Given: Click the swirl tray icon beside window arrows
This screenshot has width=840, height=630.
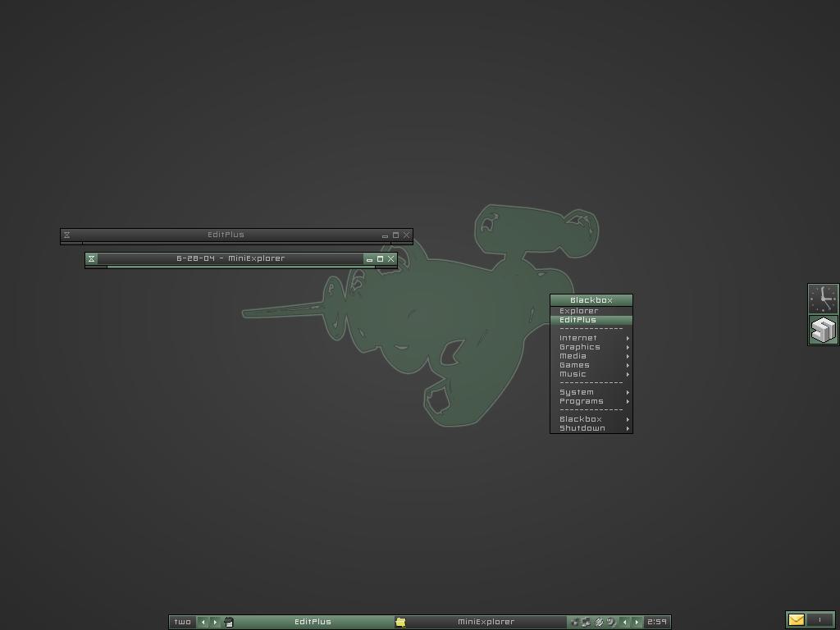Looking at the screenshot, I should 611,622.
